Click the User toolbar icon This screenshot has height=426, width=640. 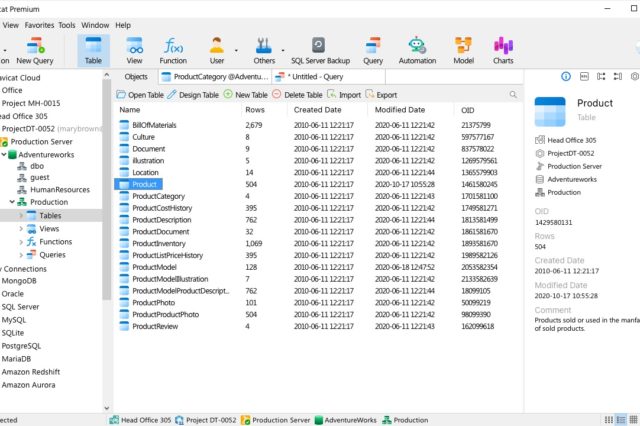pyautogui.click(x=217, y=51)
